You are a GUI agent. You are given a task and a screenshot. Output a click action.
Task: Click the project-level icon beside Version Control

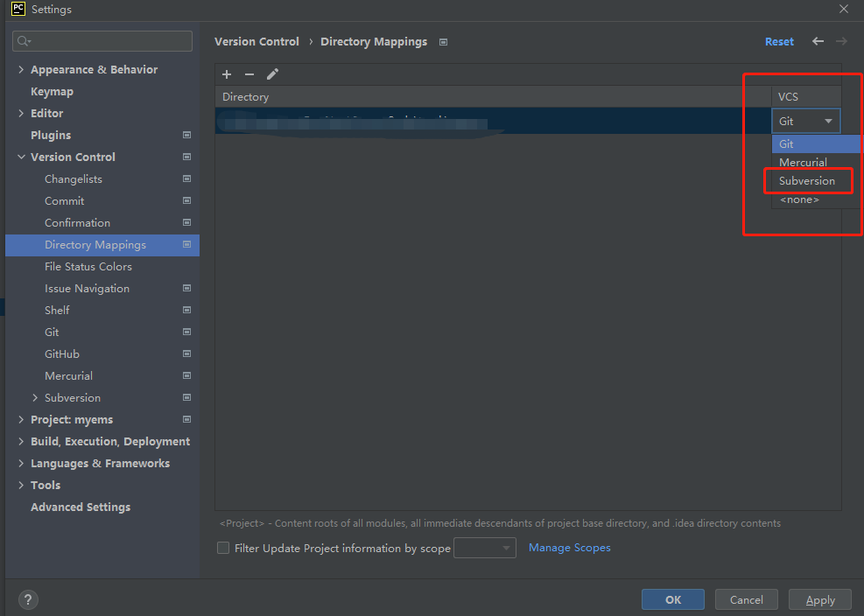point(186,157)
